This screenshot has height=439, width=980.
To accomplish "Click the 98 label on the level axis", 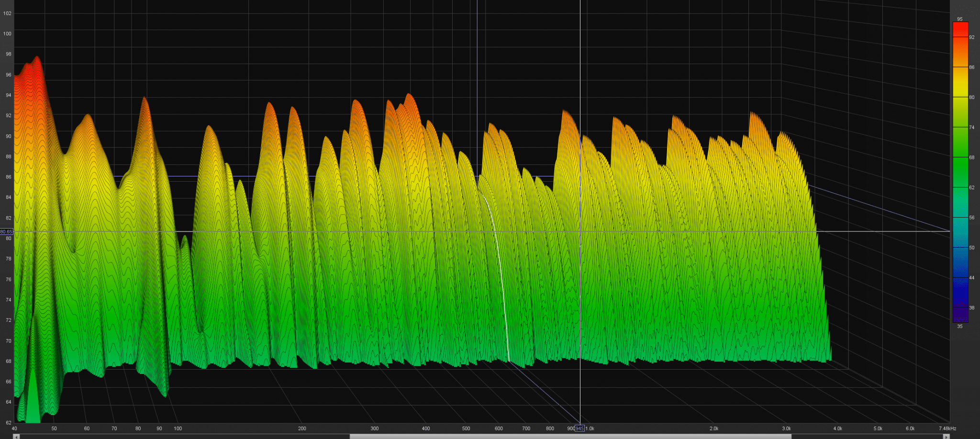I will tap(9, 54).
